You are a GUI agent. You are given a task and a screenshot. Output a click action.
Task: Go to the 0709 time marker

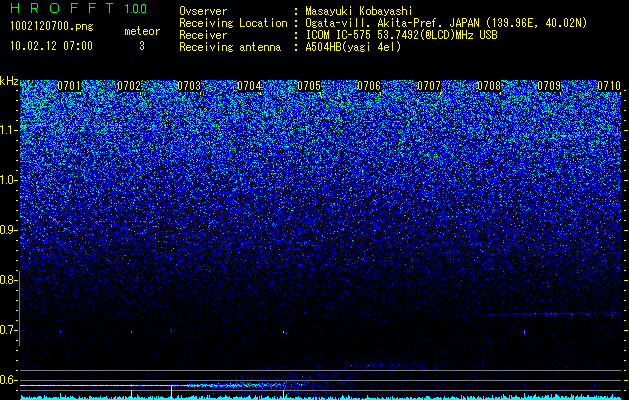(x=549, y=86)
